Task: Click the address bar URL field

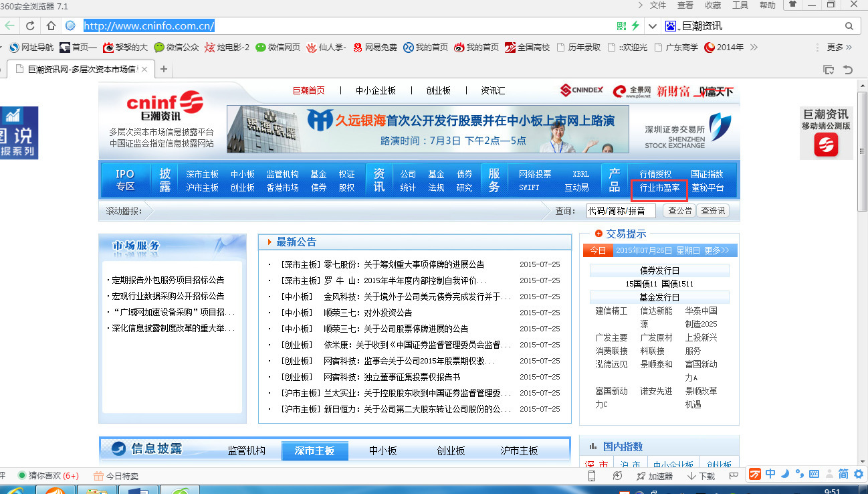Action: pyautogui.click(x=348, y=26)
